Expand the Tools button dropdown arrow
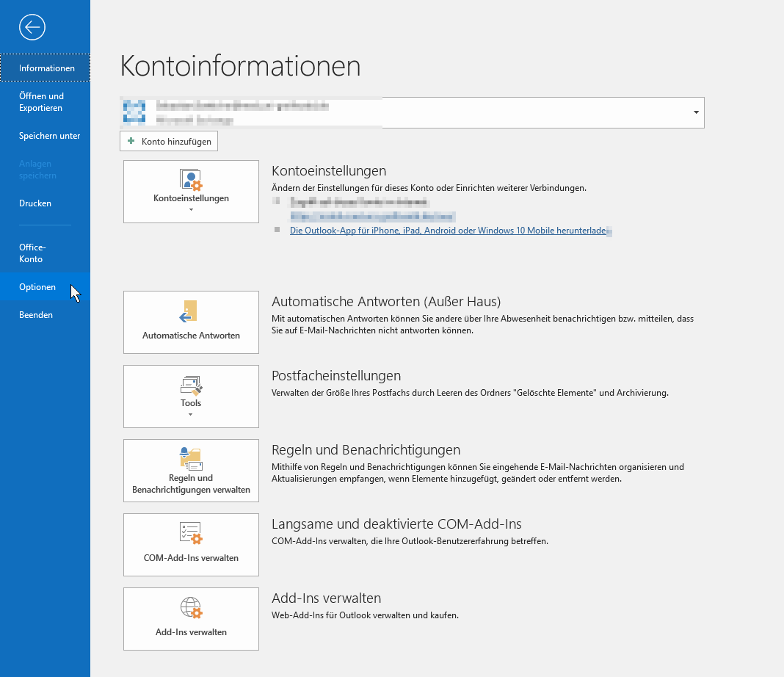784x677 pixels. point(191,415)
